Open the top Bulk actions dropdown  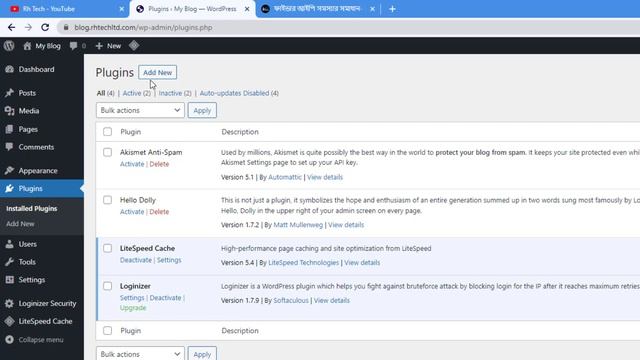[x=140, y=110]
